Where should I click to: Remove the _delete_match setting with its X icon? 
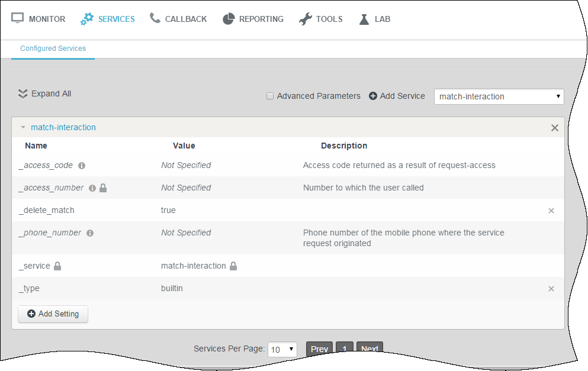point(551,211)
